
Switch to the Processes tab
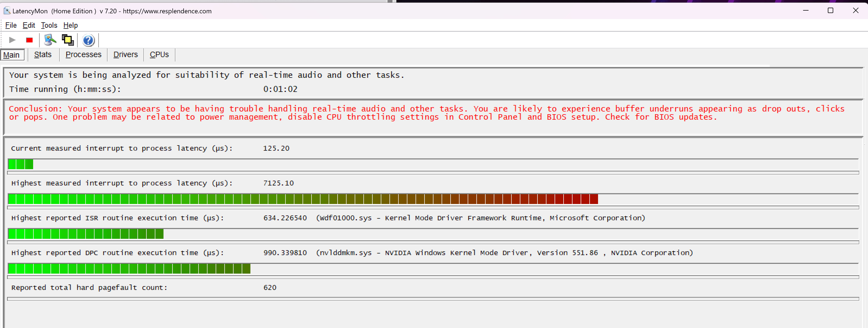[83, 55]
